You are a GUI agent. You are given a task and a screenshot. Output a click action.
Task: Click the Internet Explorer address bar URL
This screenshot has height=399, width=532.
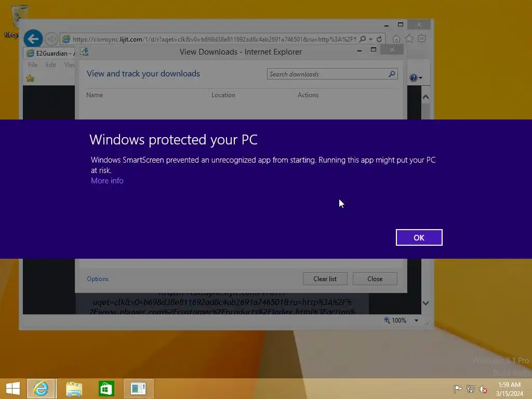tap(215, 39)
